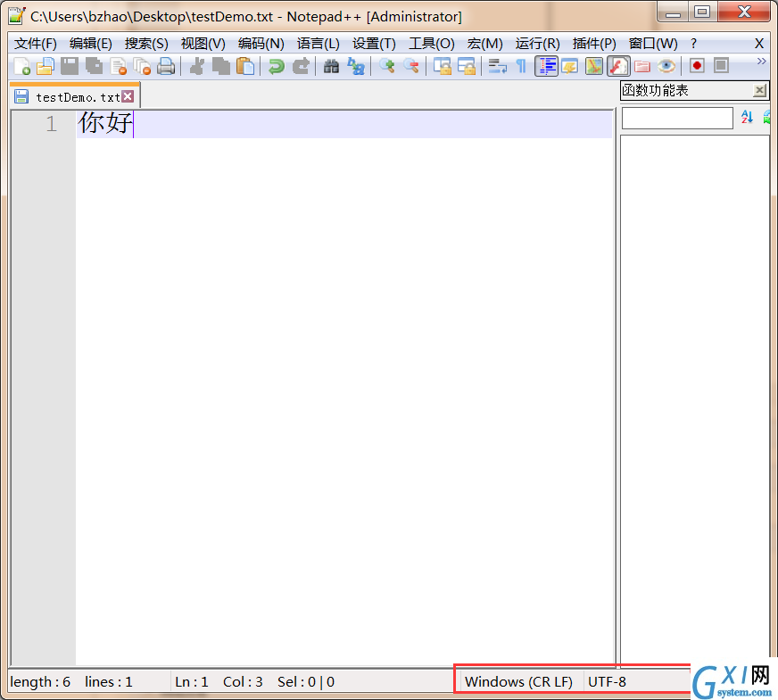Click the Close All documents icon

pos(142,66)
